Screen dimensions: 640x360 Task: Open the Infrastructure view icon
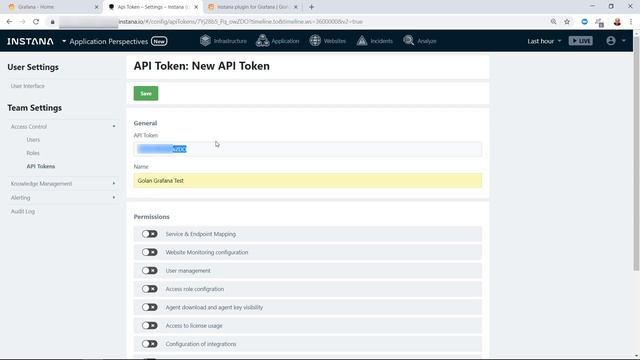pyautogui.click(x=205, y=40)
